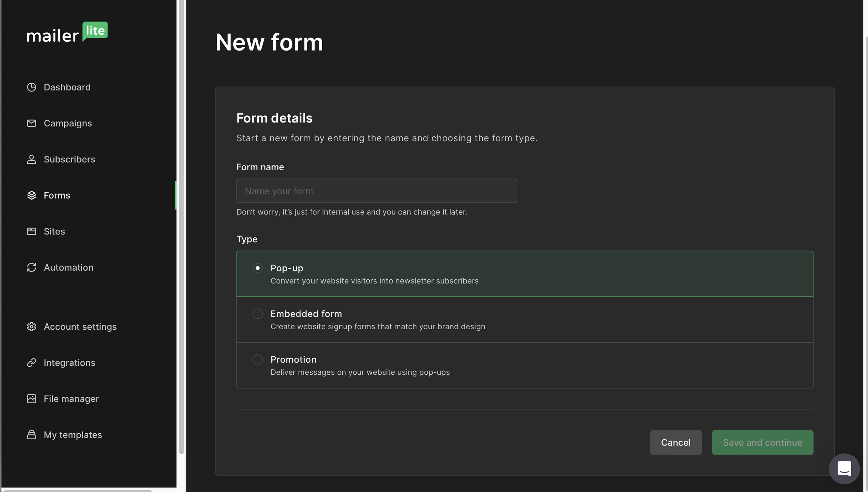
Task: Click the File manager picture icon
Action: pyautogui.click(x=32, y=399)
